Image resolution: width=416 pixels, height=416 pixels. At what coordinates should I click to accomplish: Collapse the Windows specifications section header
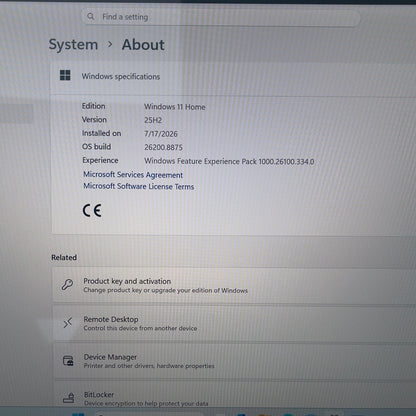coord(233,77)
